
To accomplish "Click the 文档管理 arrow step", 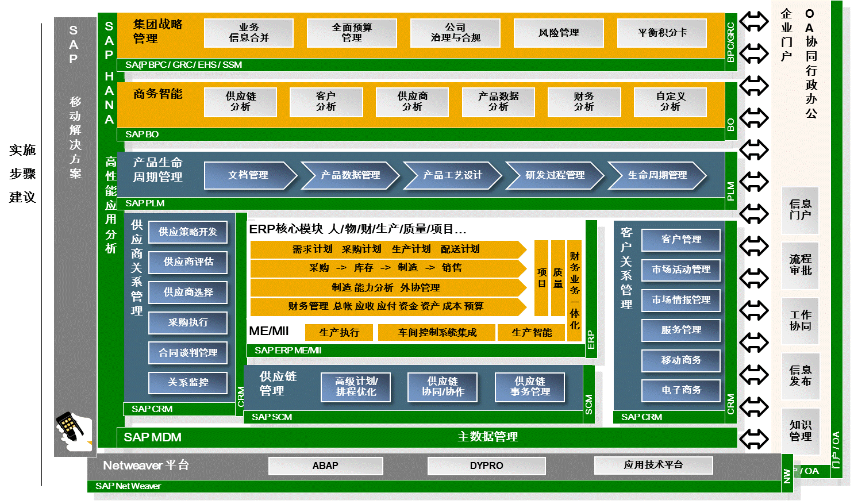I will pos(251,175).
